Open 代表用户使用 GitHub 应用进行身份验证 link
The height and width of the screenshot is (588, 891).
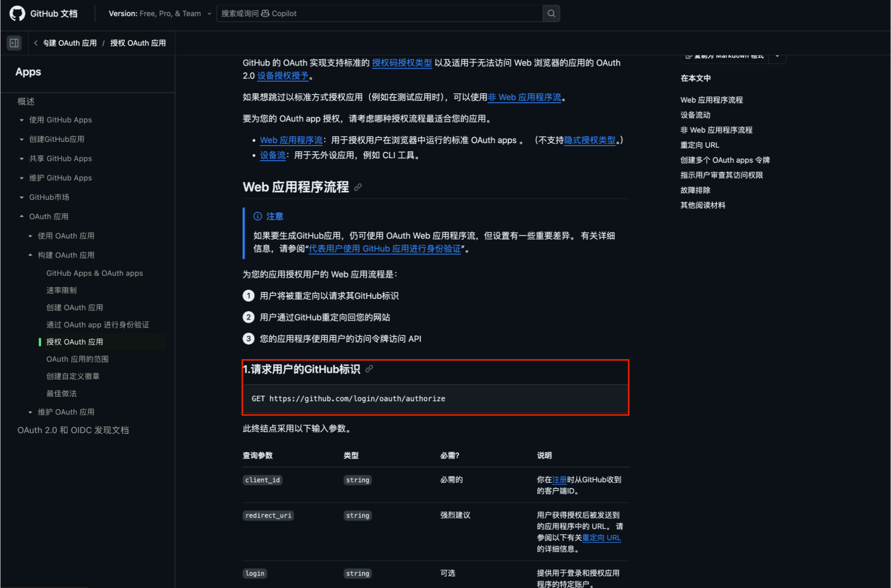click(x=385, y=249)
